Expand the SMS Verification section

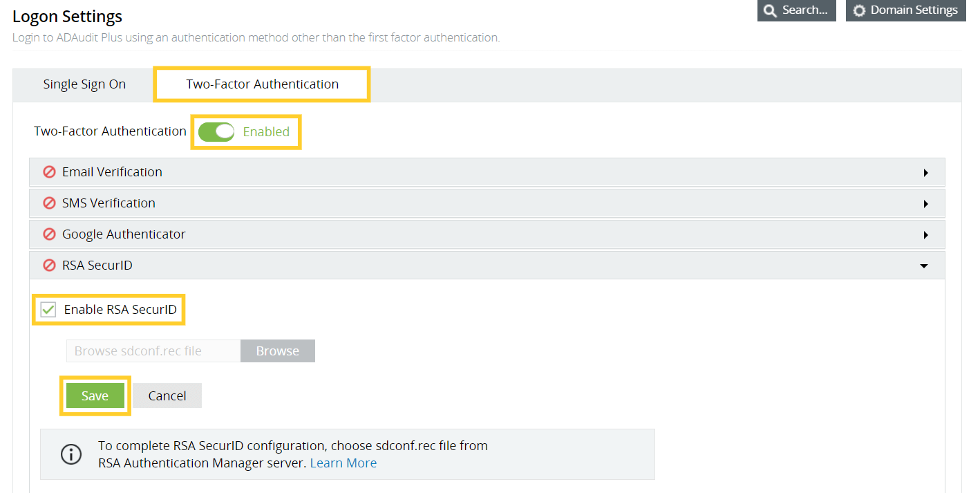point(926,203)
